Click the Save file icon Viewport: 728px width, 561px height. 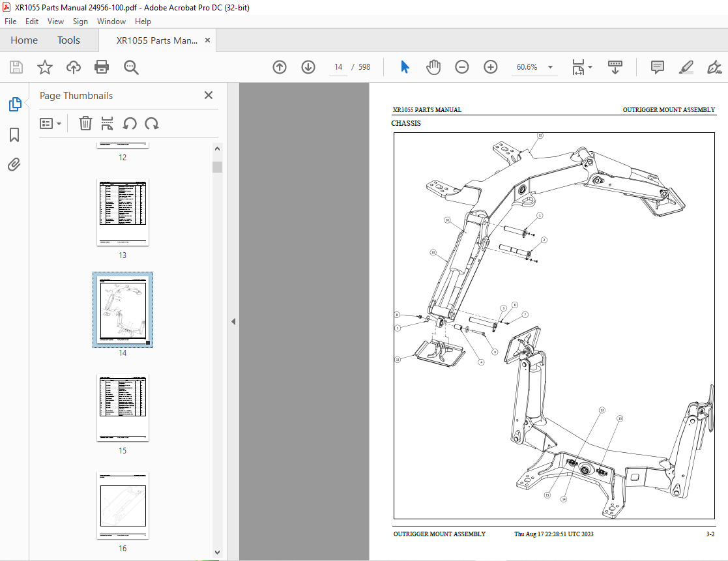(x=16, y=67)
